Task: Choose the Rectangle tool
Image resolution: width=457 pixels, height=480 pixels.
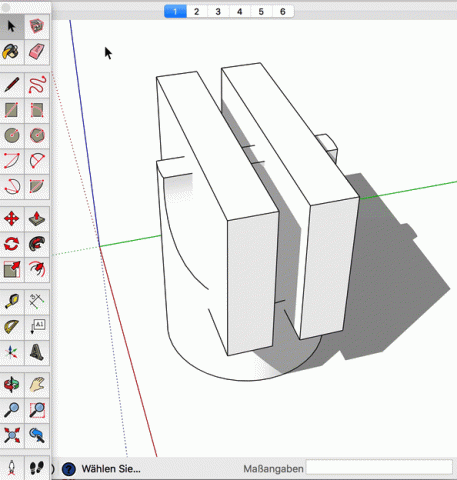Action: point(12,110)
